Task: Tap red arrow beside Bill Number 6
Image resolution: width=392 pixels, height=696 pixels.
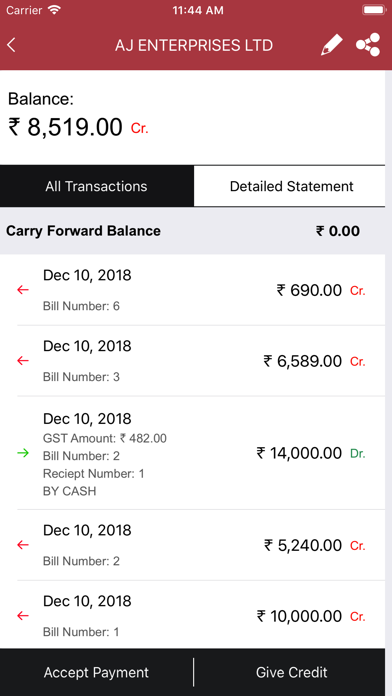Action: coord(23,290)
